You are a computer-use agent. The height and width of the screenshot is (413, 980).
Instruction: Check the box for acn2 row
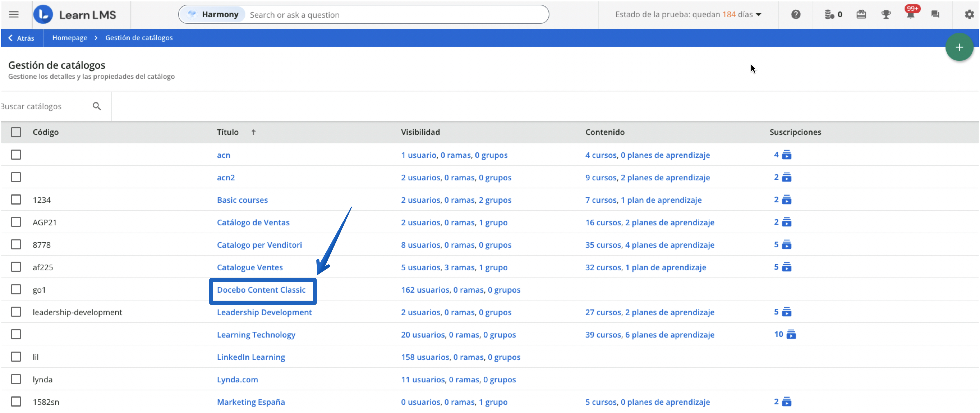tap(16, 177)
